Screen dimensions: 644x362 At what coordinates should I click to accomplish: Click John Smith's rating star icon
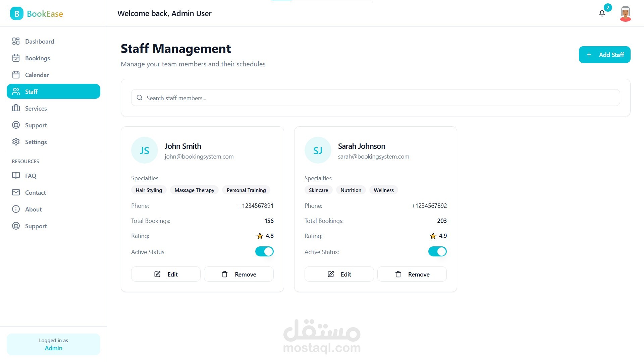(260, 236)
